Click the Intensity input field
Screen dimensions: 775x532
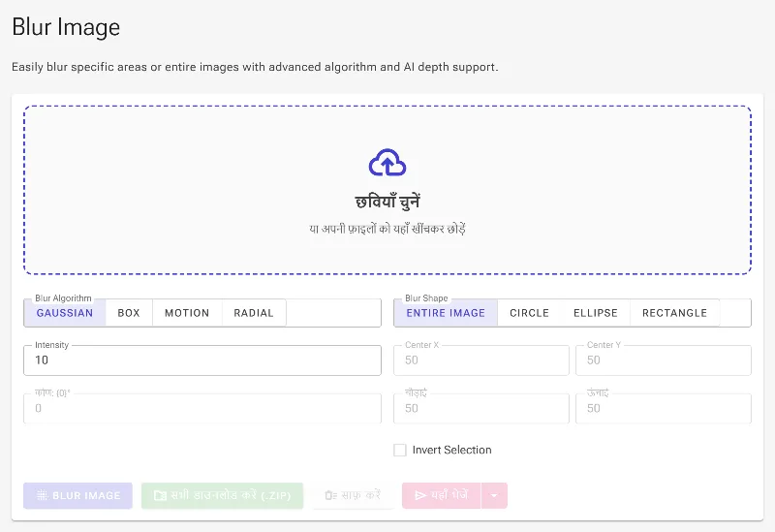click(202, 360)
